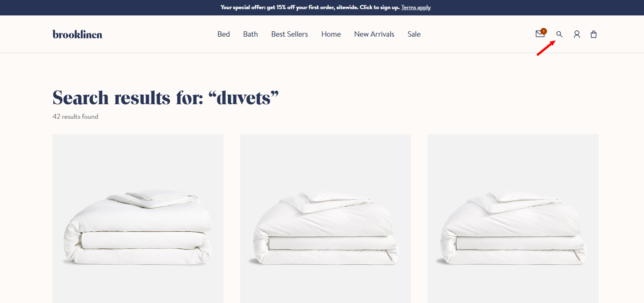This screenshot has width=644, height=303.
Task: Click the brooklinen logo
Action: click(x=77, y=34)
